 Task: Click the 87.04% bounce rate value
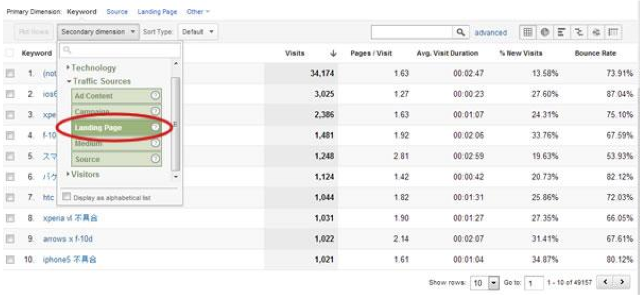[620, 94]
